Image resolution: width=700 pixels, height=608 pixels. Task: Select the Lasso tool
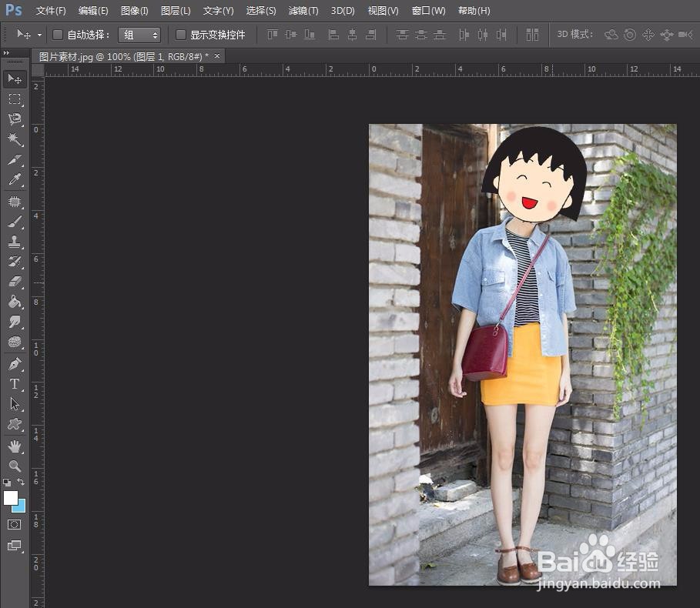(x=15, y=119)
